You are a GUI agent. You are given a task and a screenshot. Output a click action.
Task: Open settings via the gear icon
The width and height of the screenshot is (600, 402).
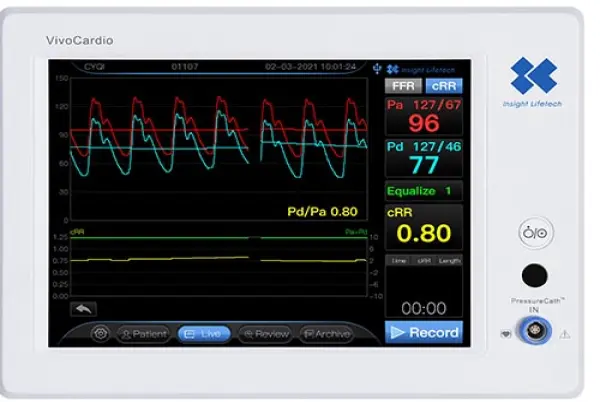pyautogui.click(x=101, y=334)
